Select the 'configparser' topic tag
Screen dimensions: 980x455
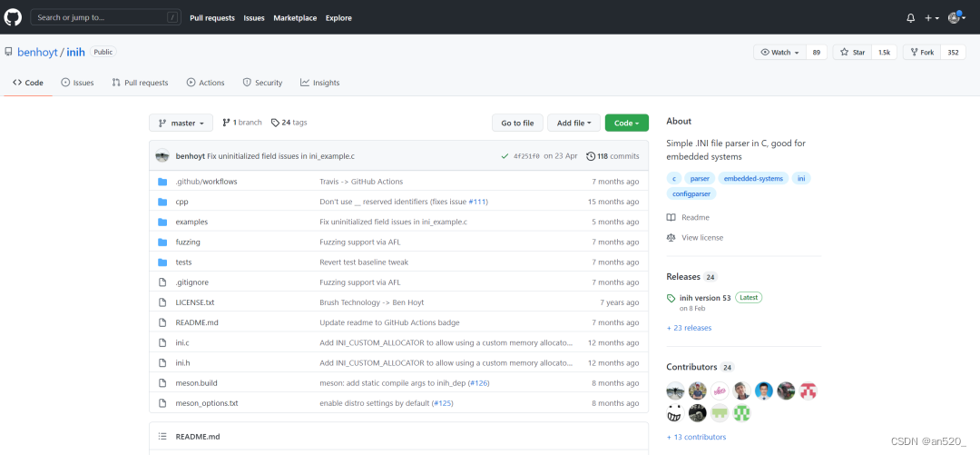(x=691, y=193)
